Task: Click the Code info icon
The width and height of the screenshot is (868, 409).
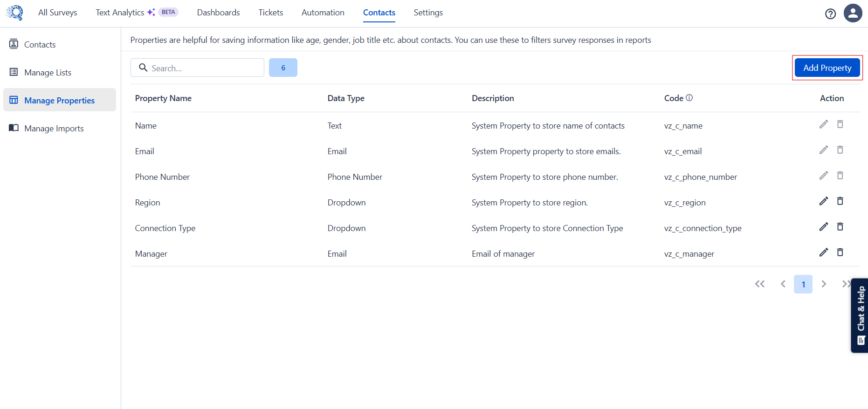Action: [689, 98]
